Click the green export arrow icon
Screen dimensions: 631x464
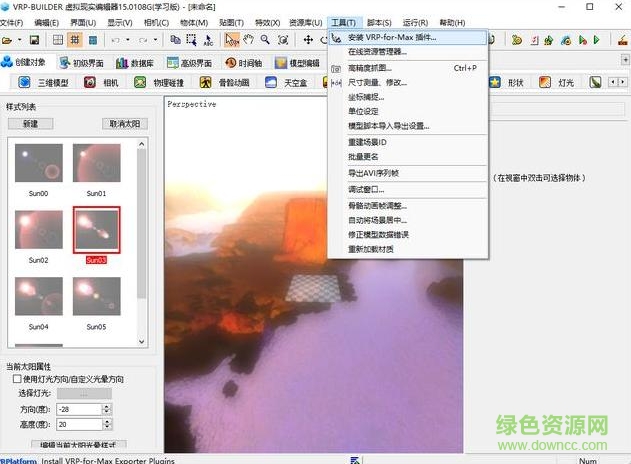(x=549, y=40)
